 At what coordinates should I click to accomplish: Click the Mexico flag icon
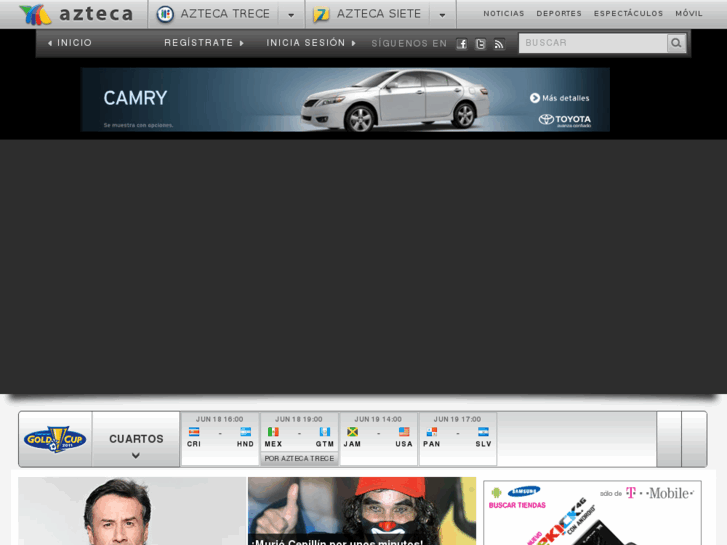point(273,432)
